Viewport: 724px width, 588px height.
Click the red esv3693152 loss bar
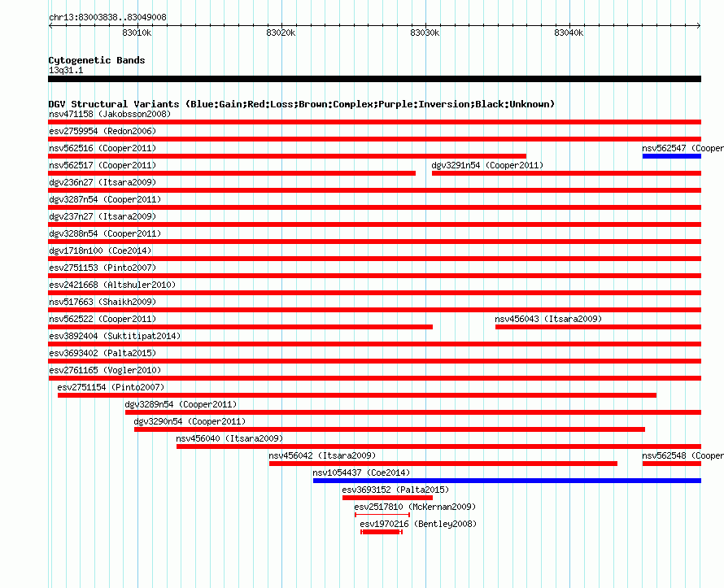[387, 498]
